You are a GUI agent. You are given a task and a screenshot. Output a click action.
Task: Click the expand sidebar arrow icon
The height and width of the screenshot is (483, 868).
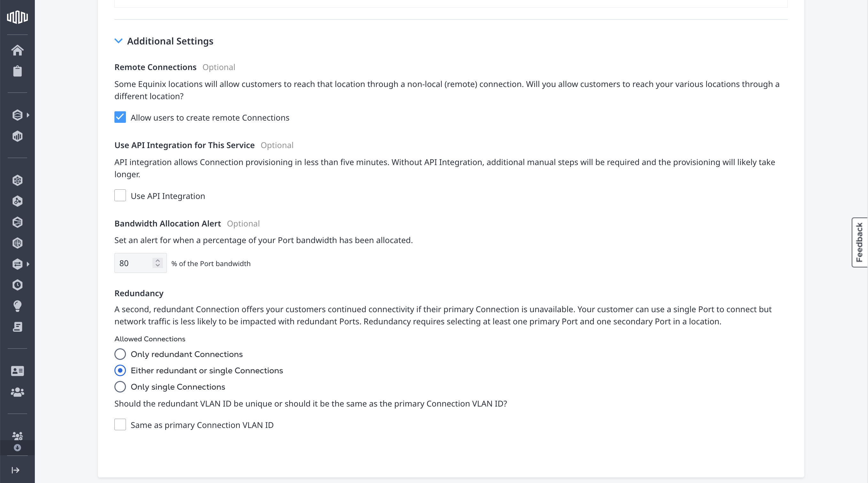click(15, 470)
